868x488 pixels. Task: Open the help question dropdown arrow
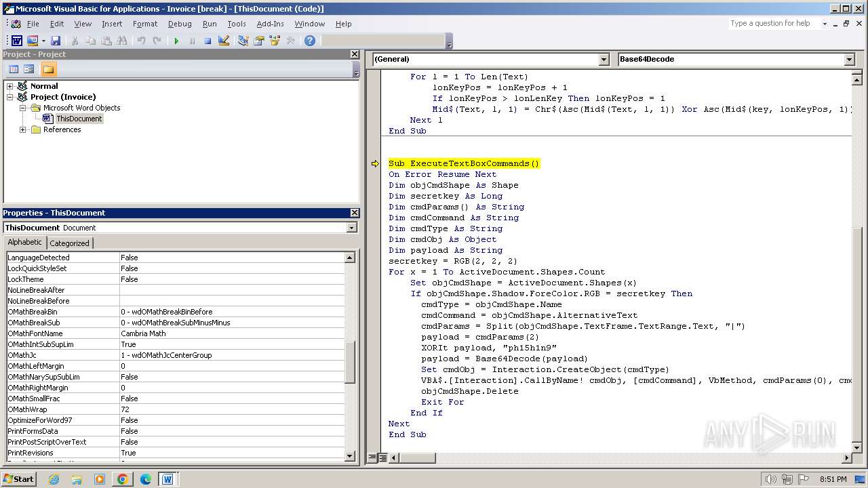(825, 24)
